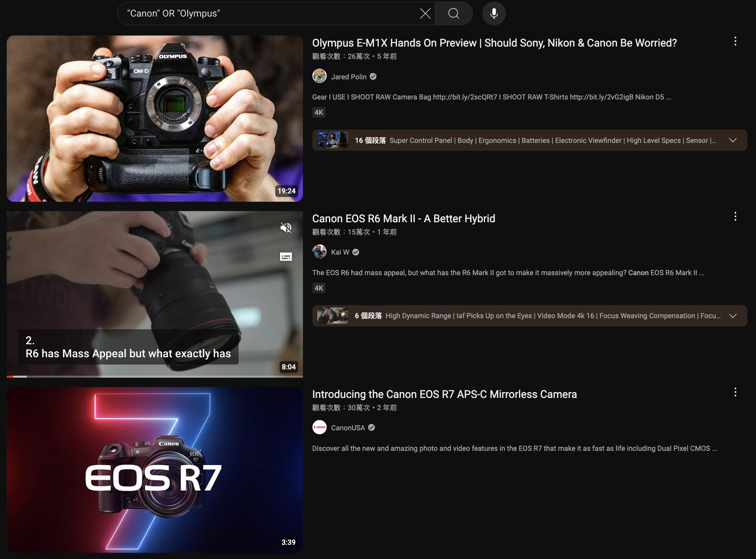Play the Olympus camera thumbnail video

pos(155,118)
